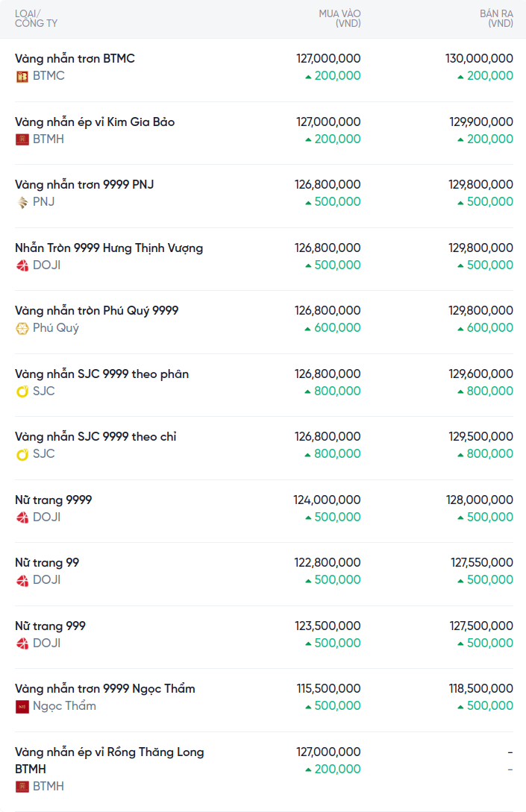Select Vàng nhẫn tròn Phú Quý 9999
Screen dimensions: 526x812
pyautogui.click(x=96, y=310)
